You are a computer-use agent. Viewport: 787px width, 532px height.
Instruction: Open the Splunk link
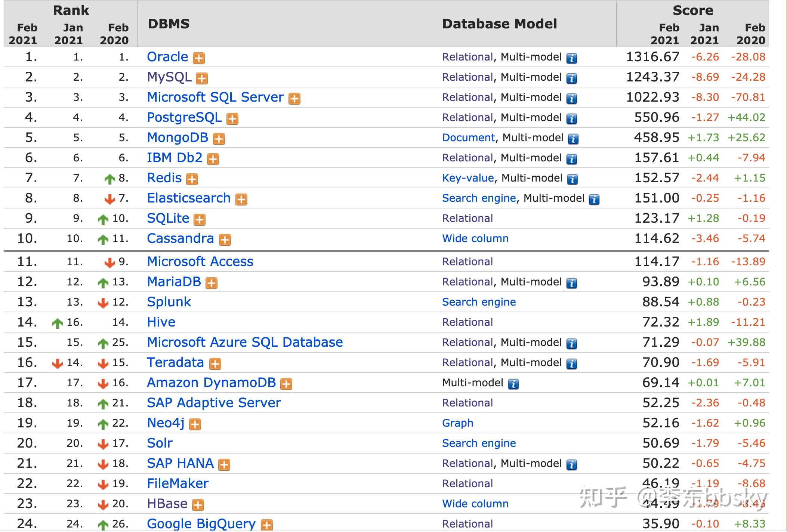(169, 302)
